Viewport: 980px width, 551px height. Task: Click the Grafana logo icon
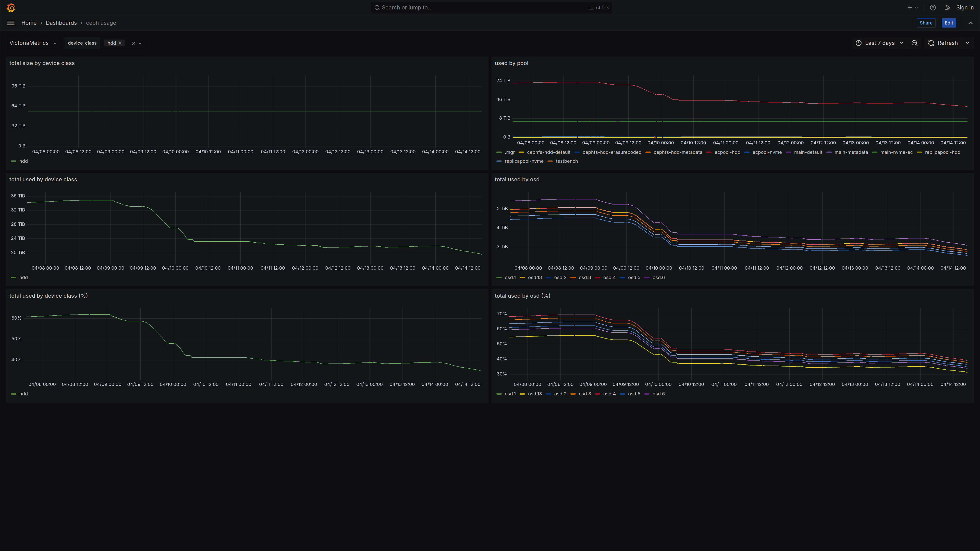point(11,8)
